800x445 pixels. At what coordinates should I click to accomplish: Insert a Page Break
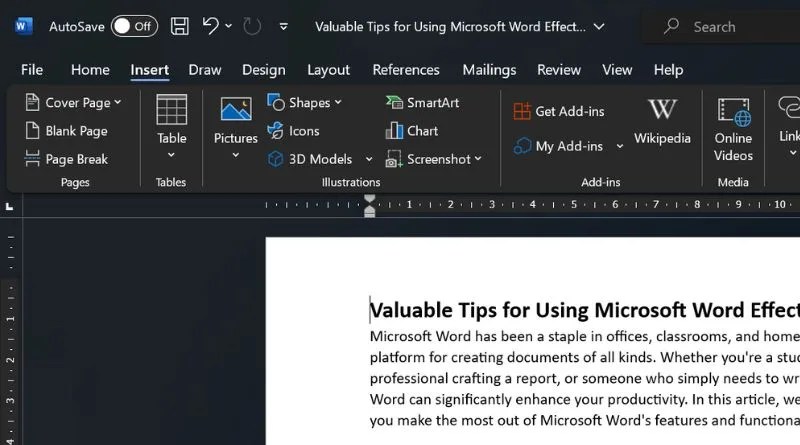(67, 159)
